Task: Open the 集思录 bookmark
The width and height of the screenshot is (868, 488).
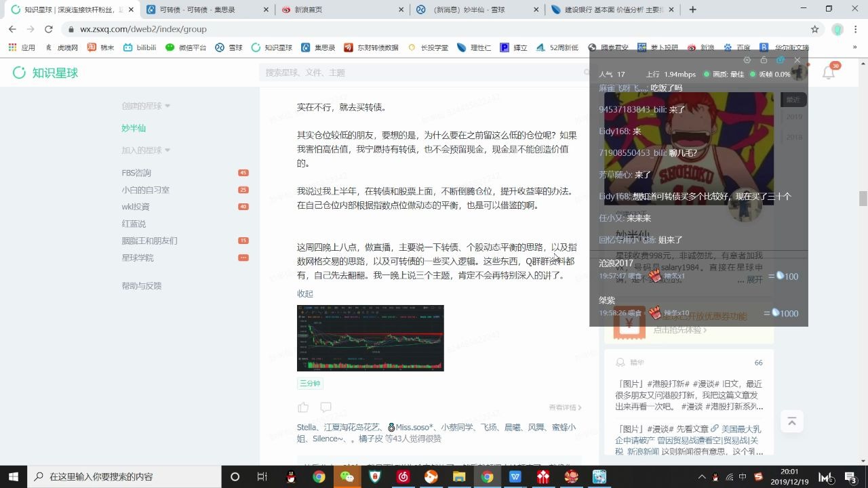Action: (x=318, y=47)
